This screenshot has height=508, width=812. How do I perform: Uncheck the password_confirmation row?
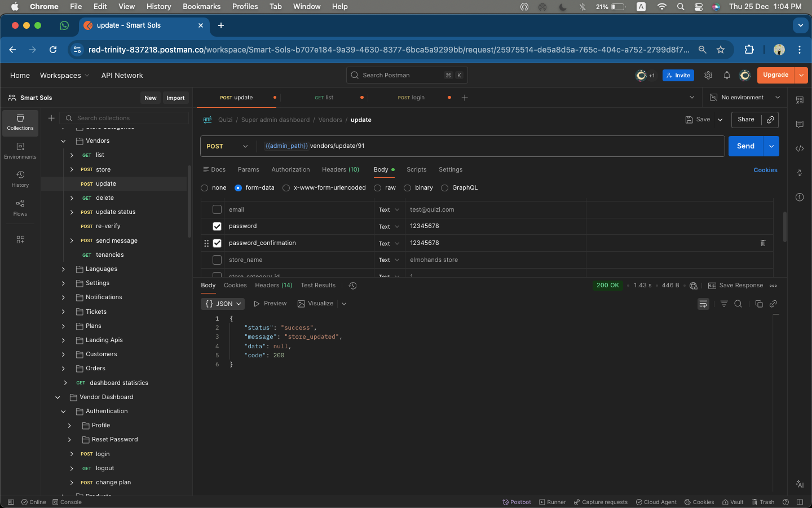pos(217,243)
